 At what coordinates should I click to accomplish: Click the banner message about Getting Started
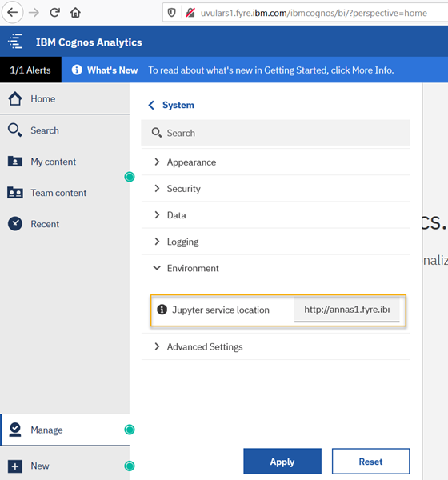(271, 70)
